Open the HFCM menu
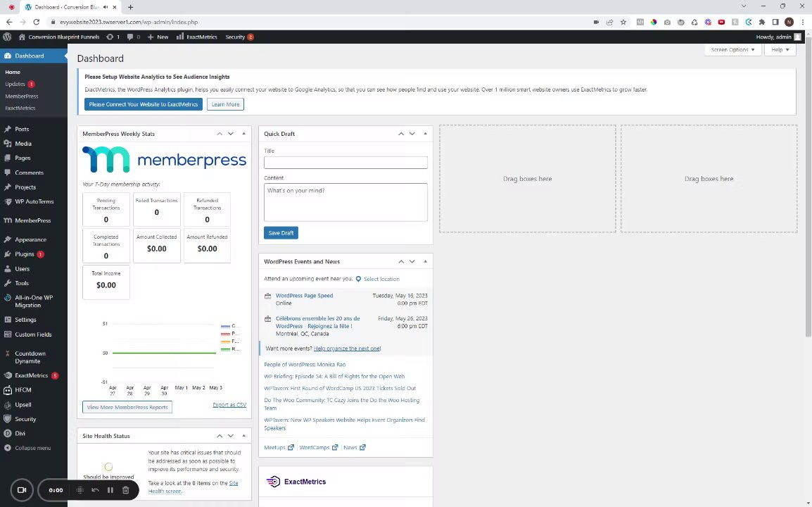Viewport: 812px width, 507px height. pyautogui.click(x=23, y=390)
